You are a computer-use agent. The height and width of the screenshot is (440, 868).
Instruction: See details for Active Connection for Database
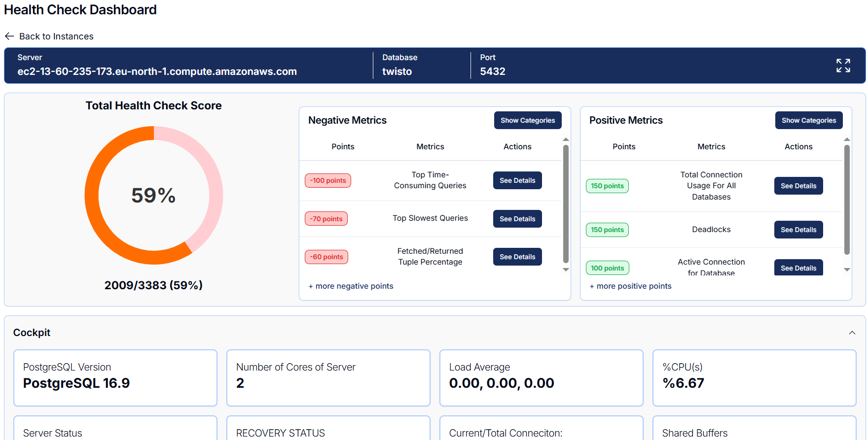pos(798,268)
